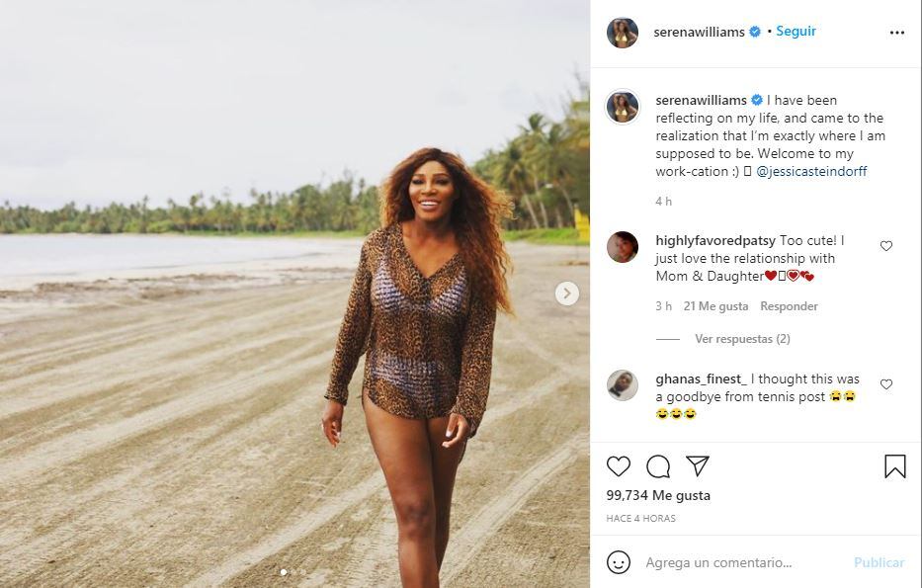
Task: Open '21 Me gusta' on the comment
Action: point(715,306)
